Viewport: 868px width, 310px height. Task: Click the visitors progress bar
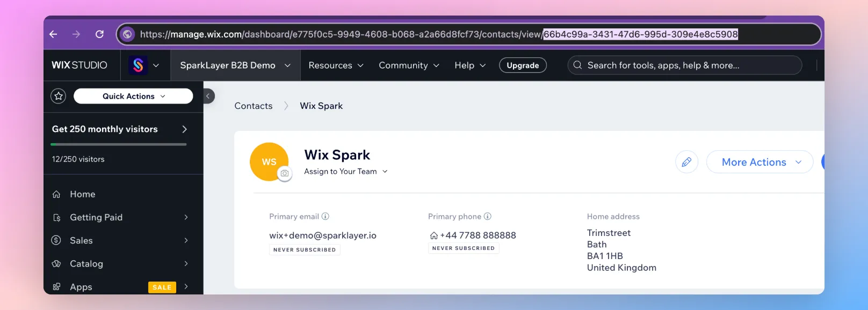point(119,144)
